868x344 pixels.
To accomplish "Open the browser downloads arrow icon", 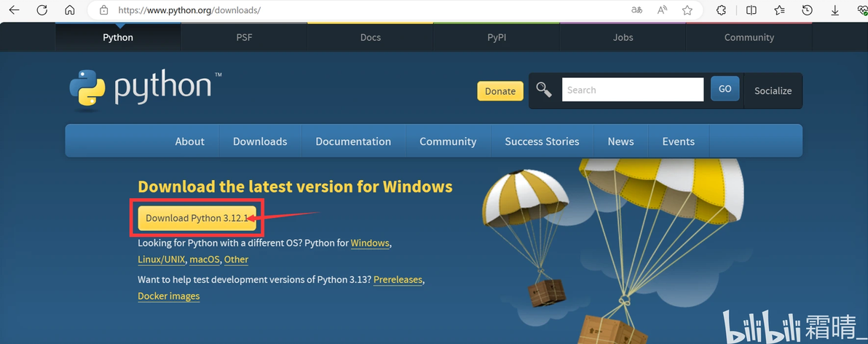I will coord(835,10).
